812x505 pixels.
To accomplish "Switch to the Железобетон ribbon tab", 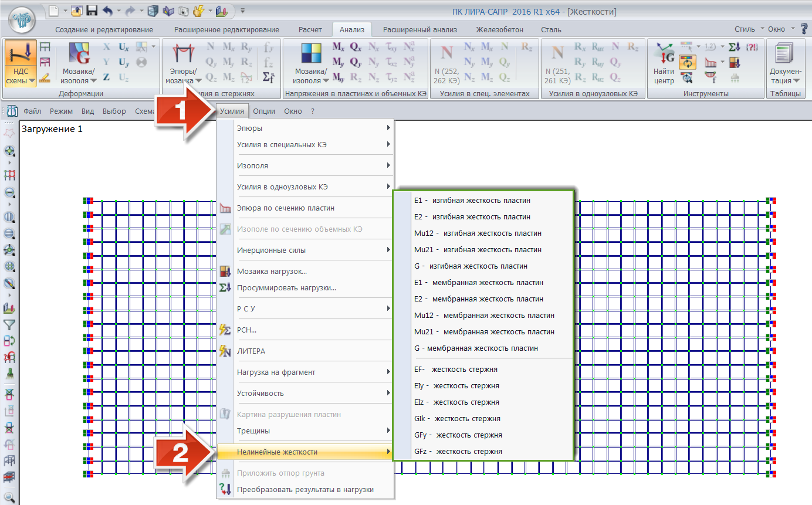I will click(x=499, y=29).
